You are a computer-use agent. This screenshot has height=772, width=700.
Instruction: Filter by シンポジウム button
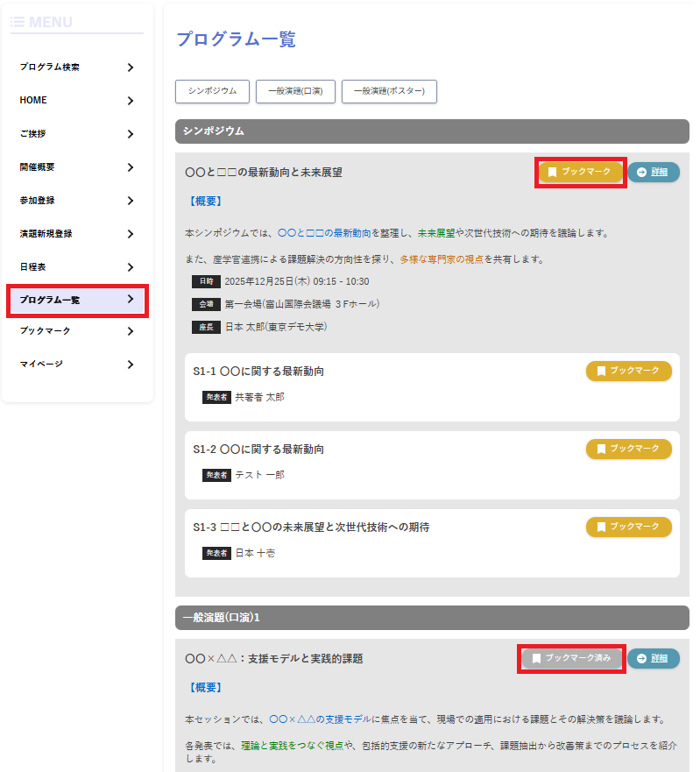tap(212, 91)
